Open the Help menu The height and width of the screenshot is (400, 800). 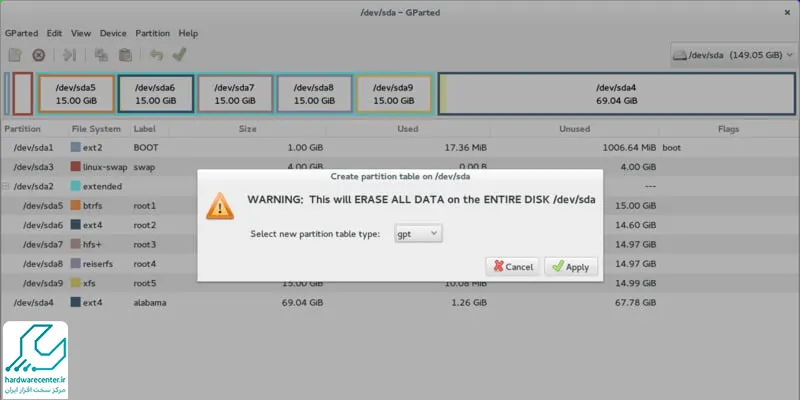pos(188,33)
